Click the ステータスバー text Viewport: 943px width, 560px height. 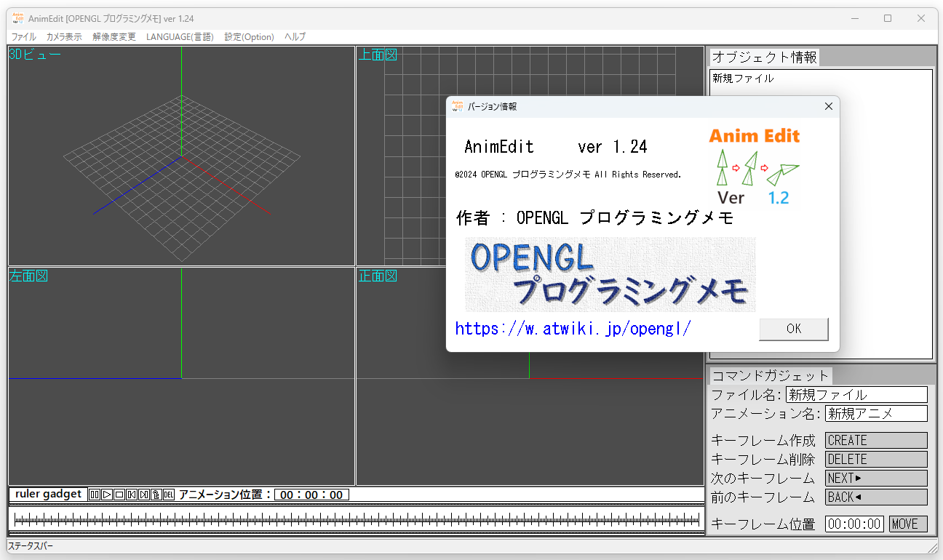coord(31,546)
